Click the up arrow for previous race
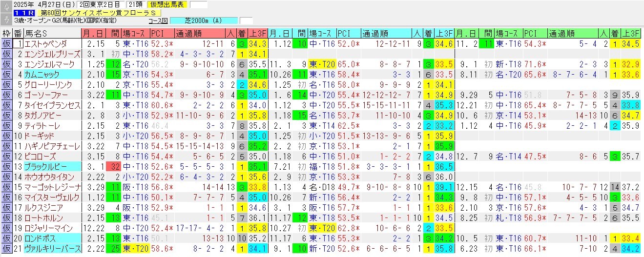The height and width of the screenshot is (257, 644). [x=6, y=7]
